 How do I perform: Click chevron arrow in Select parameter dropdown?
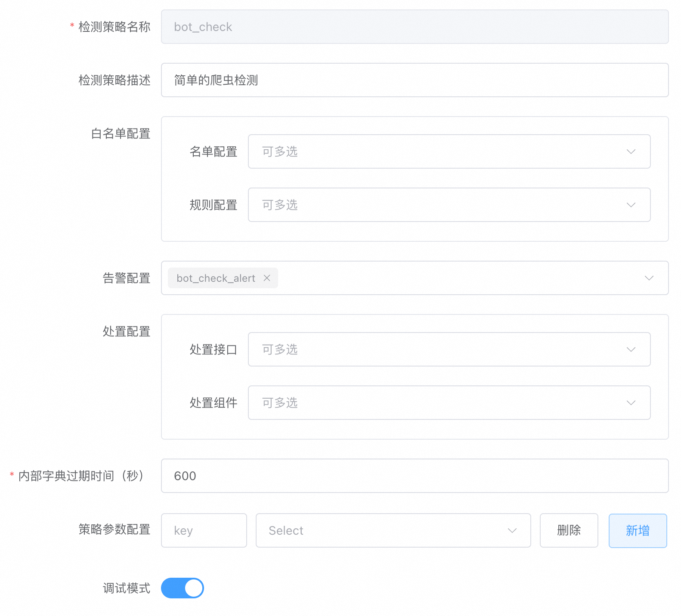[512, 531]
